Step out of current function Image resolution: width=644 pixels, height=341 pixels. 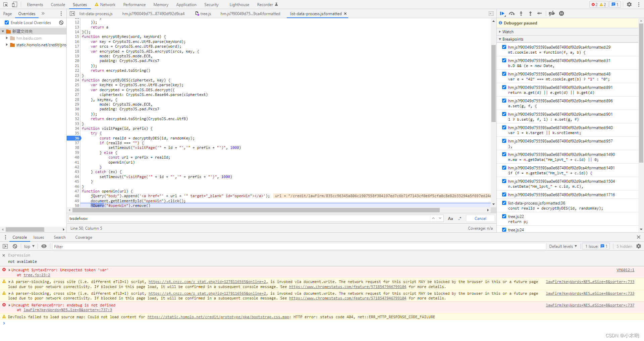point(530,13)
